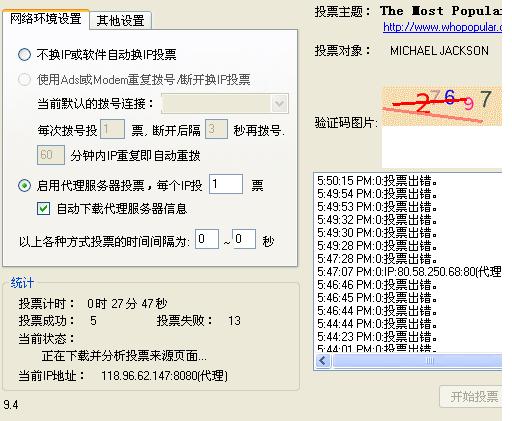Click the 断开后隔 seconds delay field
Screen dimensions: 512x421
tap(216, 129)
